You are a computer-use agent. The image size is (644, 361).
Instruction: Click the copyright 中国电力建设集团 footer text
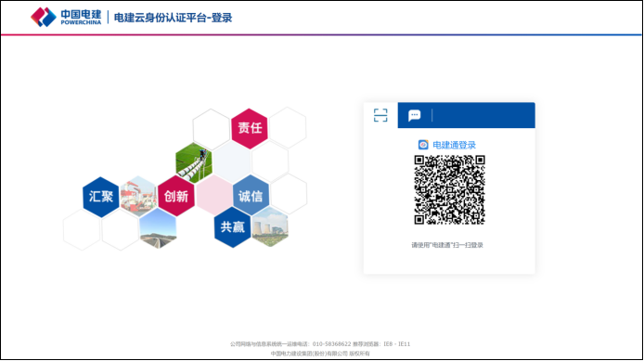click(x=320, y=354)
